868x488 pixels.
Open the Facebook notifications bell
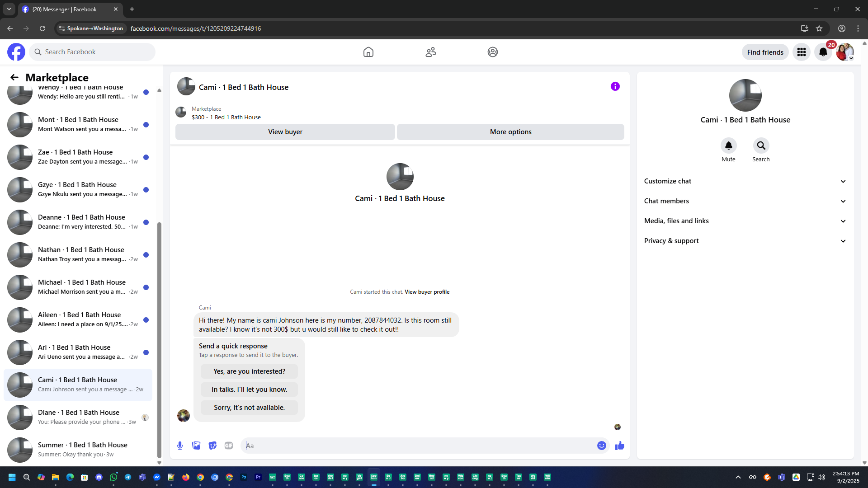click(x=823, y=52)
